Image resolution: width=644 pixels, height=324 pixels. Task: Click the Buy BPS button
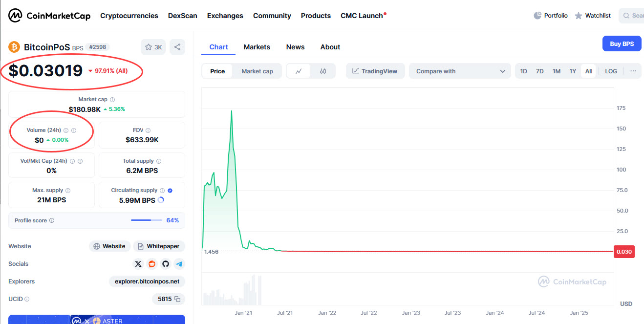622,43
